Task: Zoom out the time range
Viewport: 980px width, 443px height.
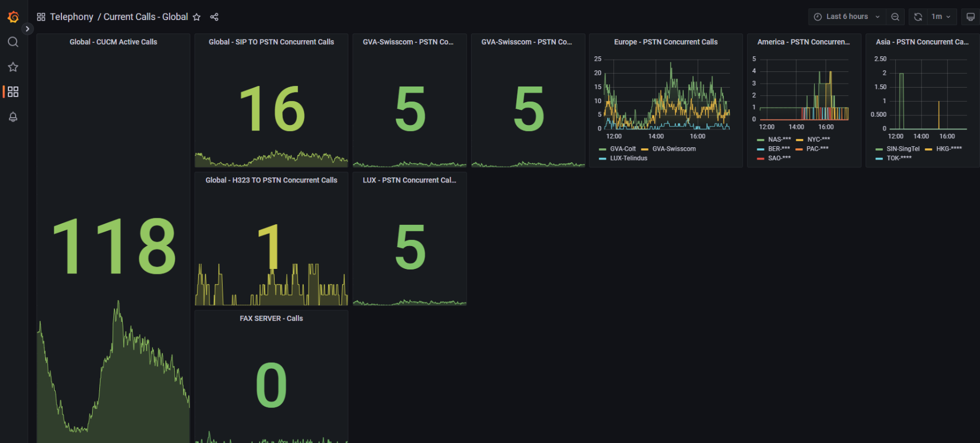Action: [895, 17]
